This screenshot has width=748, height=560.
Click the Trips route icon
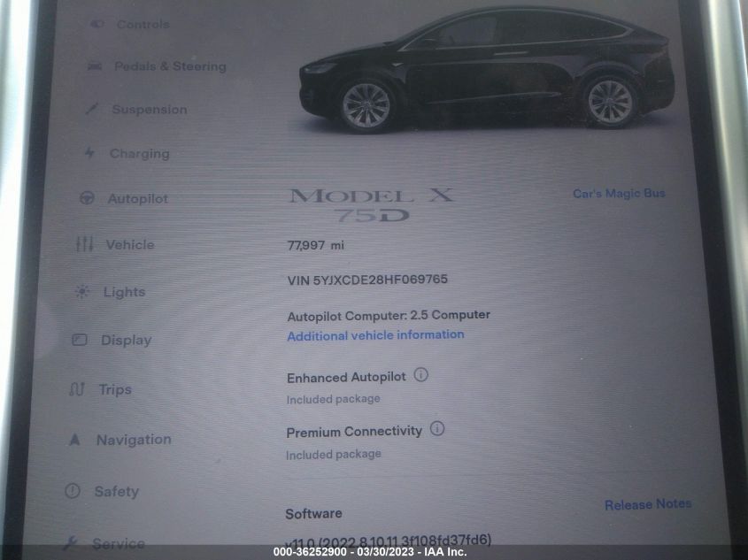click(77, 389)
